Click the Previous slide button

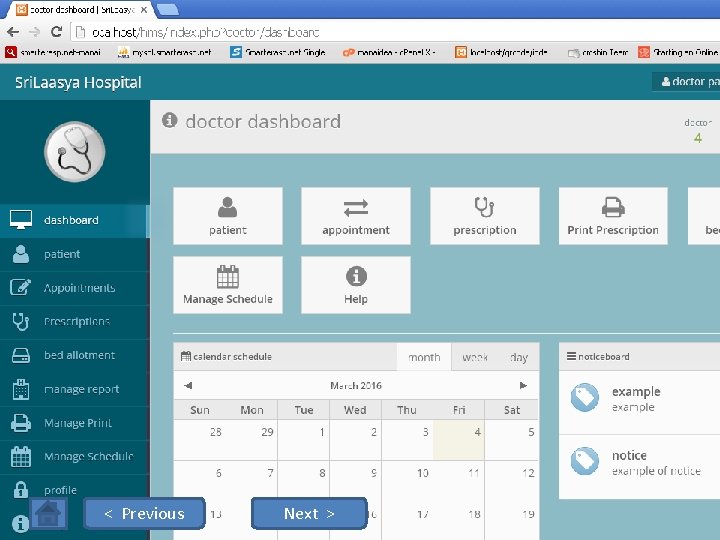[x=145, y=513]
